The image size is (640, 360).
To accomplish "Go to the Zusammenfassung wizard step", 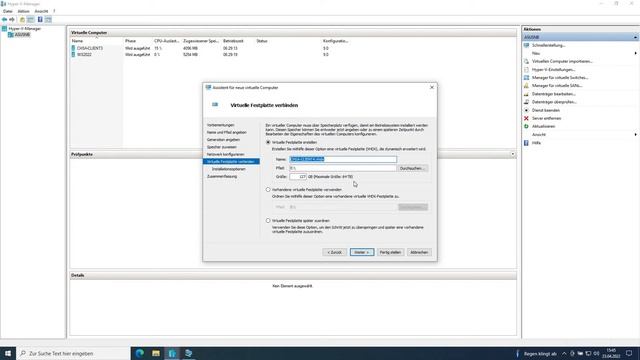I will (222, 176).
